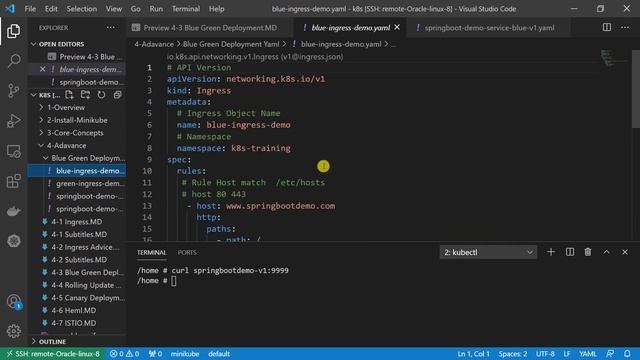640x360 pixels.
Task: Open the Help menu
Action: 216,9
